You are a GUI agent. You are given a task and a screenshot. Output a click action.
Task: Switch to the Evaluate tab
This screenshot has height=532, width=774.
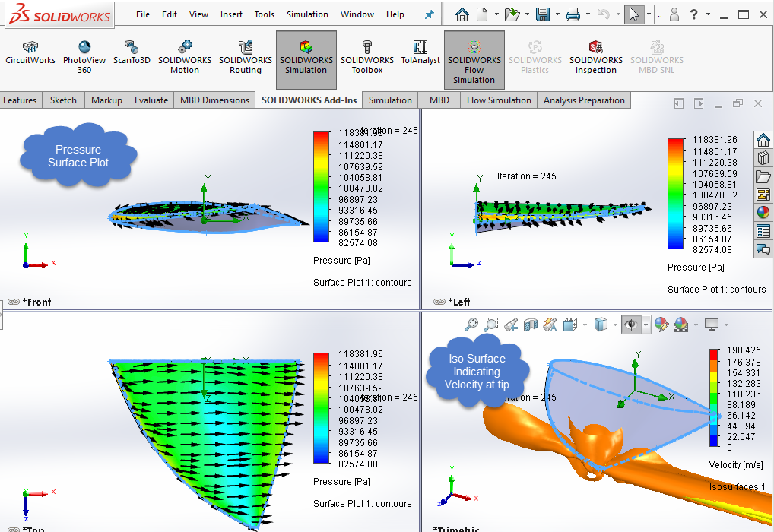(x=151, y=100)
